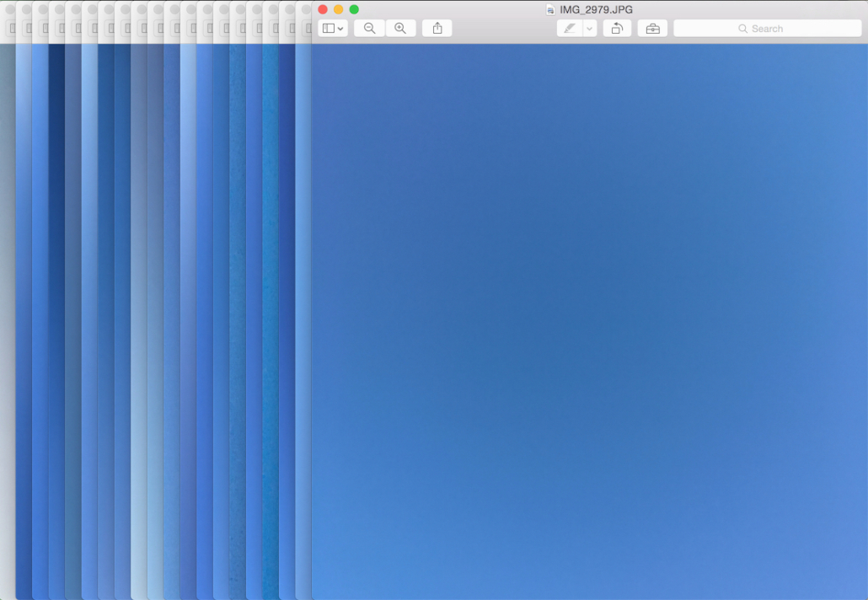The height and width of the screenshot is (600, 868).
Task: Enter full screen with the green button
Action: click(x=354, y=9)
